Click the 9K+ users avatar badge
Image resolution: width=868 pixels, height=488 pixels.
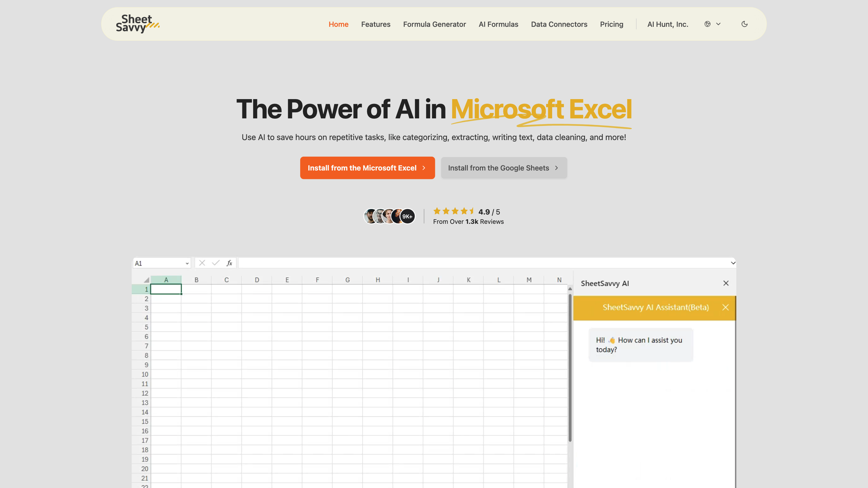click(407, 216)
